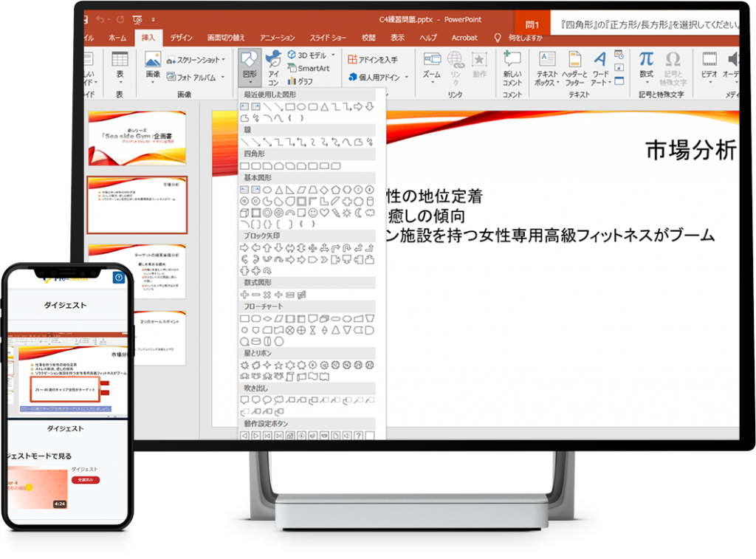Pick the first straight line in 線 section
The height and width of the screenshot is (559, 756).
click(x=244, y=142)
